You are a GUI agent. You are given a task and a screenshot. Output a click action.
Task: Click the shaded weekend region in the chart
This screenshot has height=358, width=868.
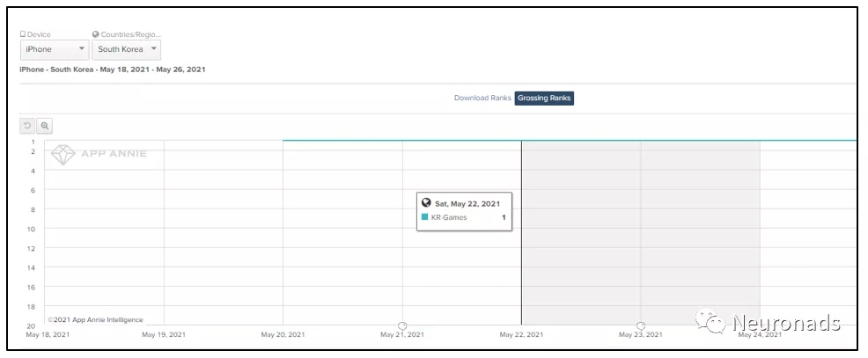point(640,255)
